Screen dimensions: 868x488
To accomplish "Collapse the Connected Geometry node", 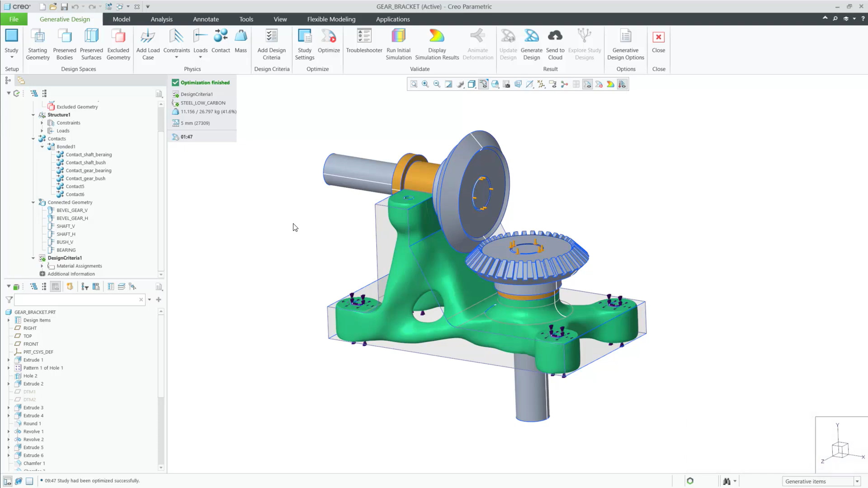I will pyautogui.click(x=33, y=202).
